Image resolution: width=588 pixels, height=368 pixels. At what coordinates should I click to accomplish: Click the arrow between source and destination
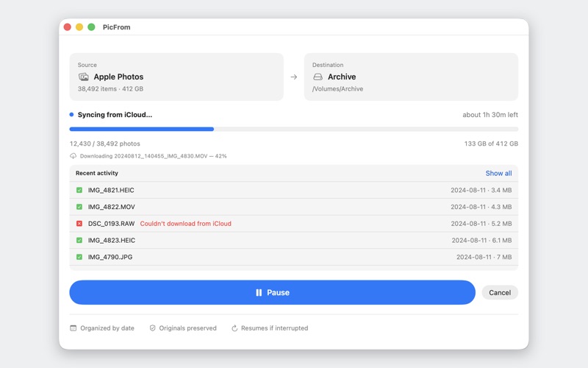(293, 77)
